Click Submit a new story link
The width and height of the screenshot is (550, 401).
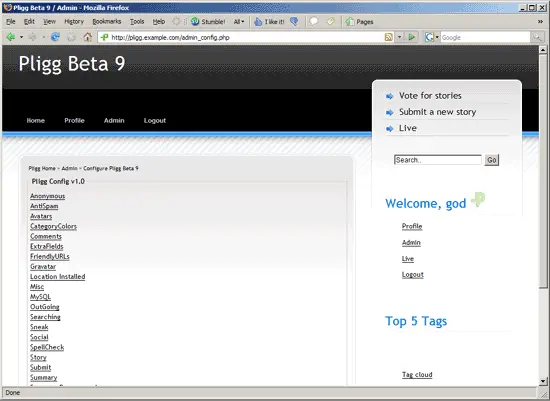pos(437,112)
